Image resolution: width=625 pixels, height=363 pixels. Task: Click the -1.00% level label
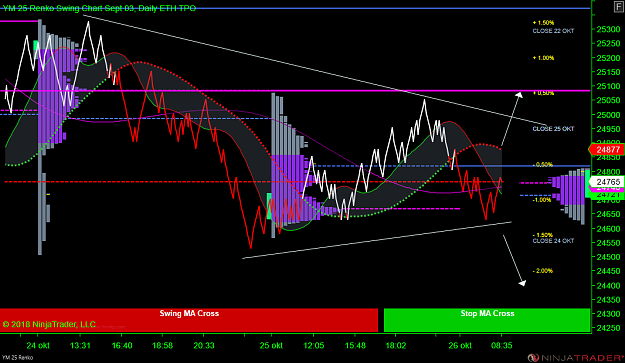point(542,200)
